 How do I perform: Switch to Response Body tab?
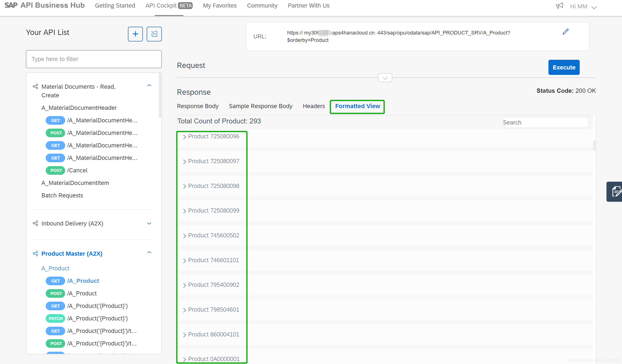[x=197, y=106]
